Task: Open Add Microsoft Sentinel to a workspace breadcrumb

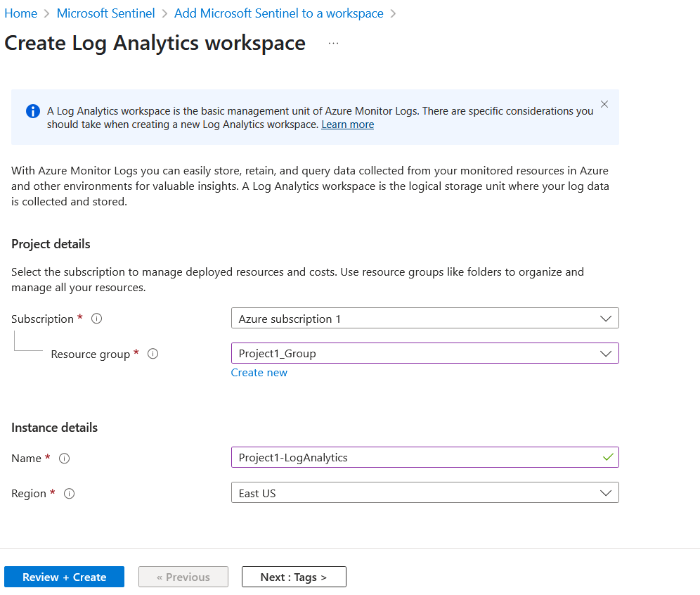Action: [278, 13]
